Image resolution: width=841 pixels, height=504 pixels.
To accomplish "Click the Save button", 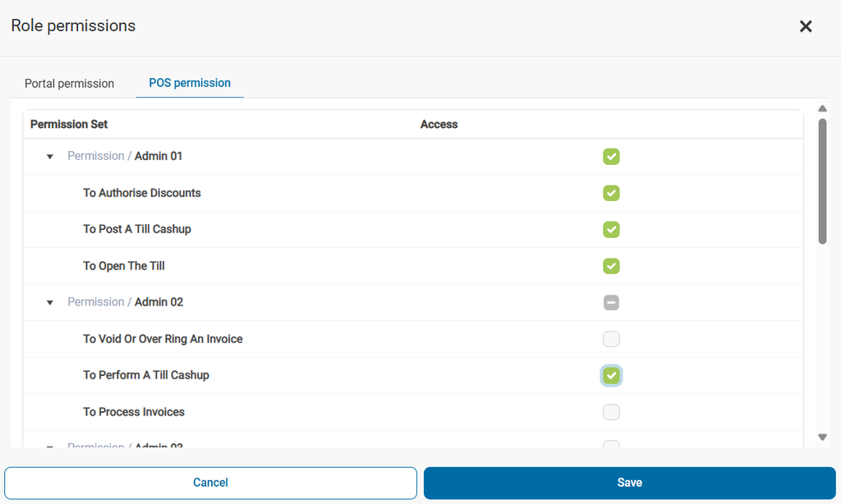I will click(x=629, y=483).
